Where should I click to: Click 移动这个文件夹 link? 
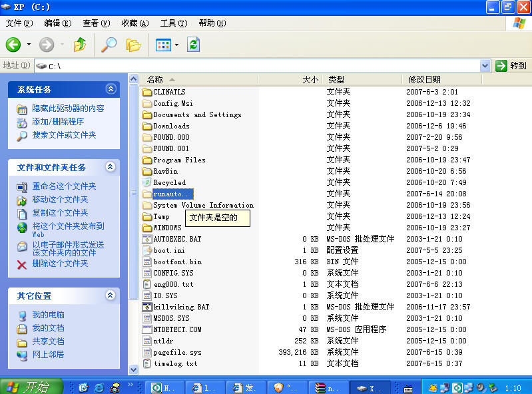tap(60, 200)
